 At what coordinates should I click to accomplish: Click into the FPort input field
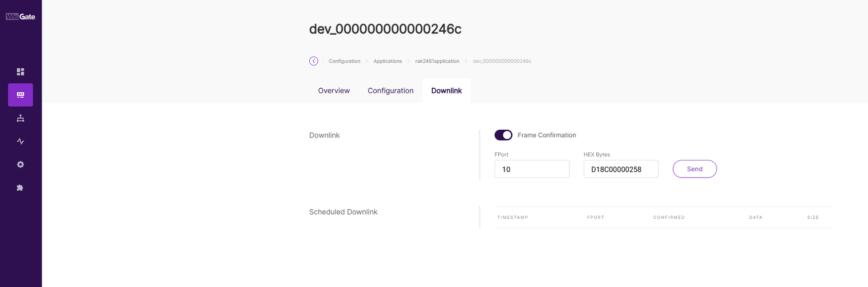(532, 169)
